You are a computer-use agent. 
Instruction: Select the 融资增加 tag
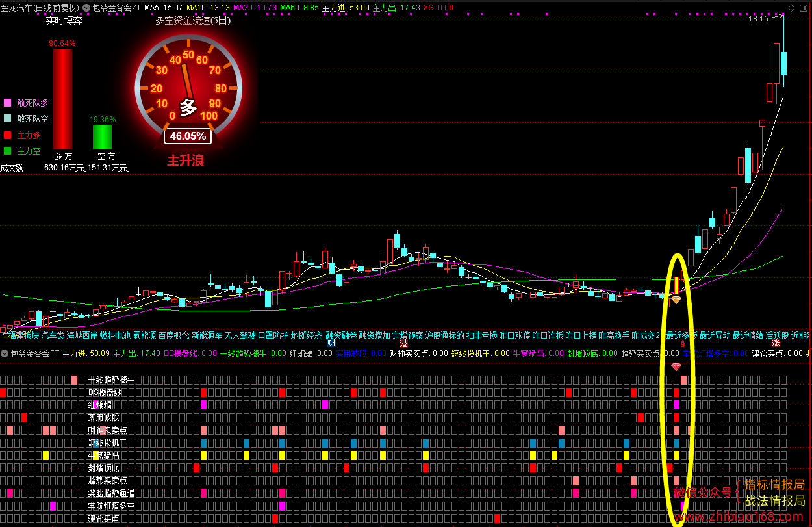coord(374,336)
